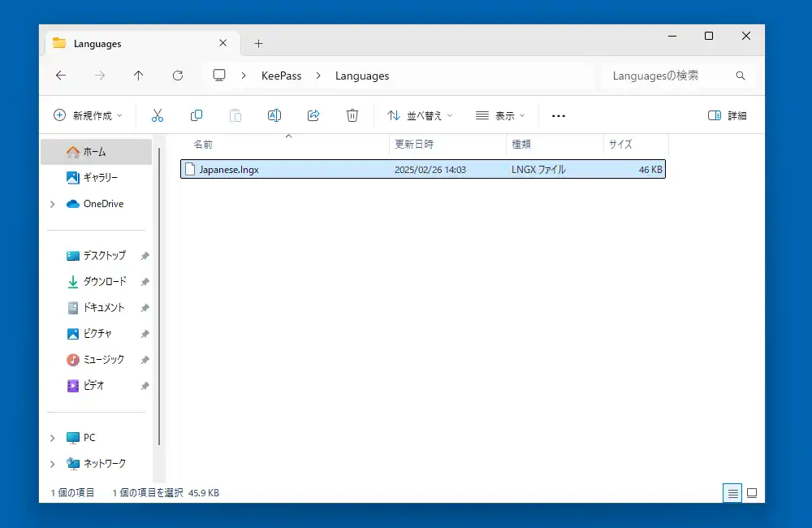The width and height of the screenshot is (812, 528).
Task: Open the three-dot more options menu
Action: [559, 116]
